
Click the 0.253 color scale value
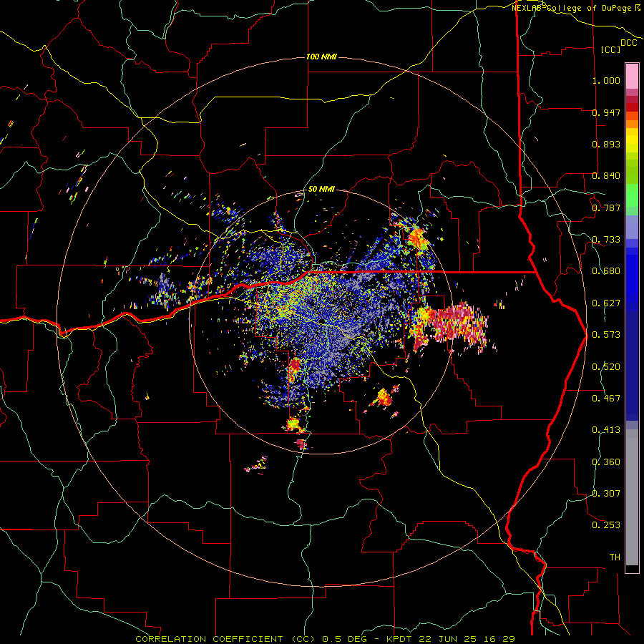[x=606, y=525]
